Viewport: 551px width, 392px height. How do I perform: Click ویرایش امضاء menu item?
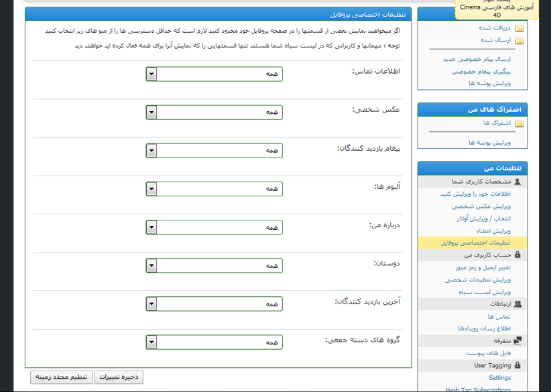[x=493, y=231]
